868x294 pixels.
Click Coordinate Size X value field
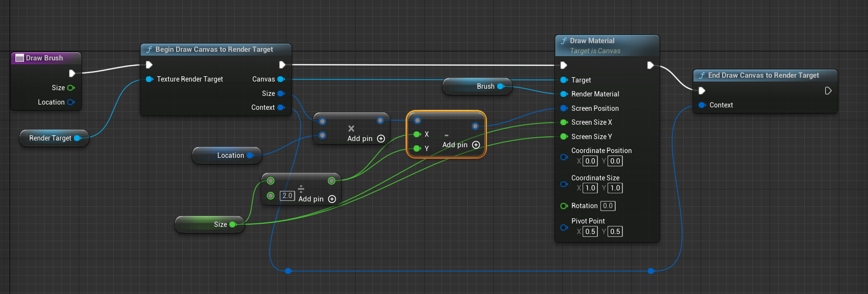point(590,188)
